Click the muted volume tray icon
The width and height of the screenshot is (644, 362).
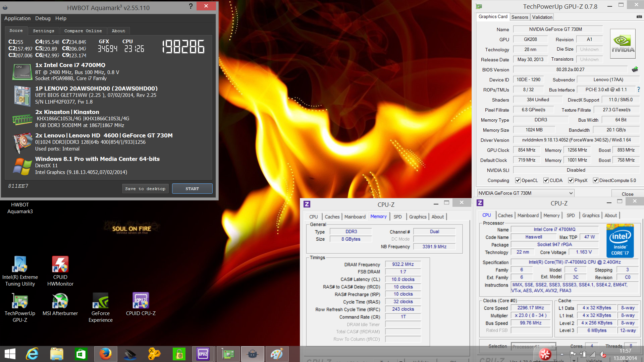pos(603,354)
